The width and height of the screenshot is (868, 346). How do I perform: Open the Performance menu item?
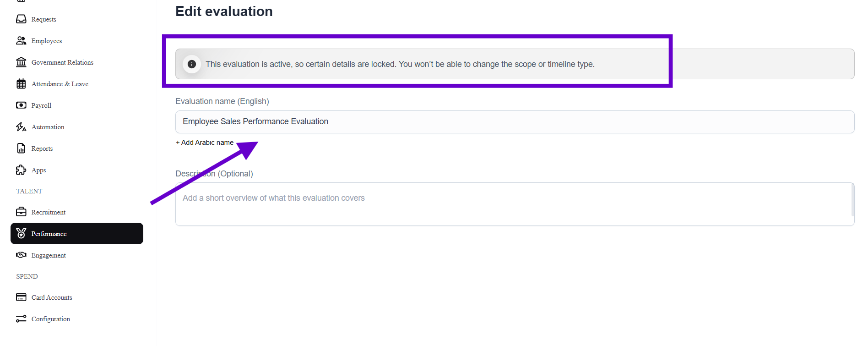coord(49,234)
